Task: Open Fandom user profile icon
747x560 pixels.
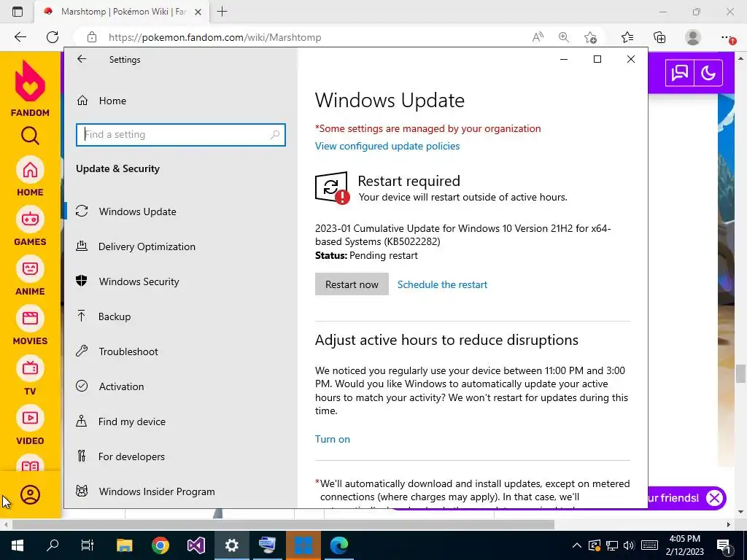Action: click(x=30, y=495)
